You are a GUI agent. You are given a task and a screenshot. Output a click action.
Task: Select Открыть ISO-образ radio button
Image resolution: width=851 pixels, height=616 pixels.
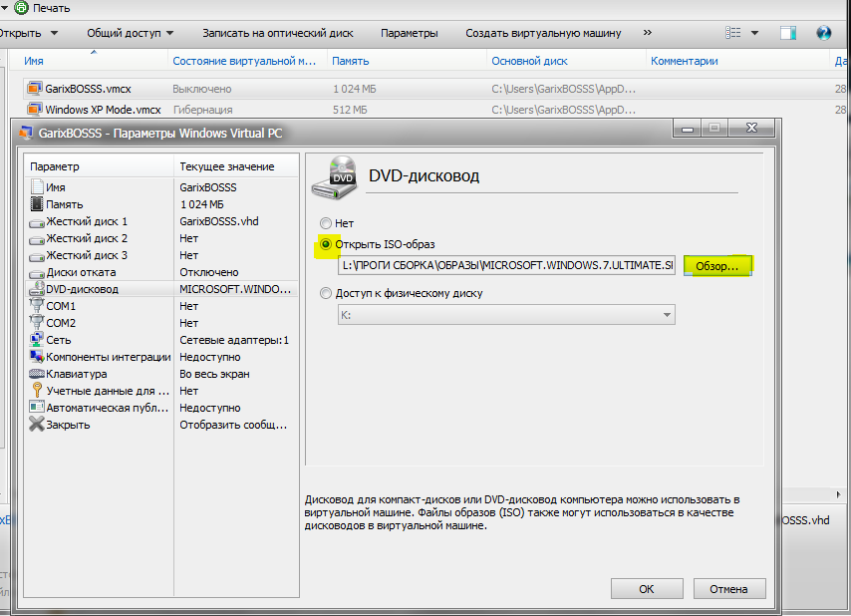point(326,244)
